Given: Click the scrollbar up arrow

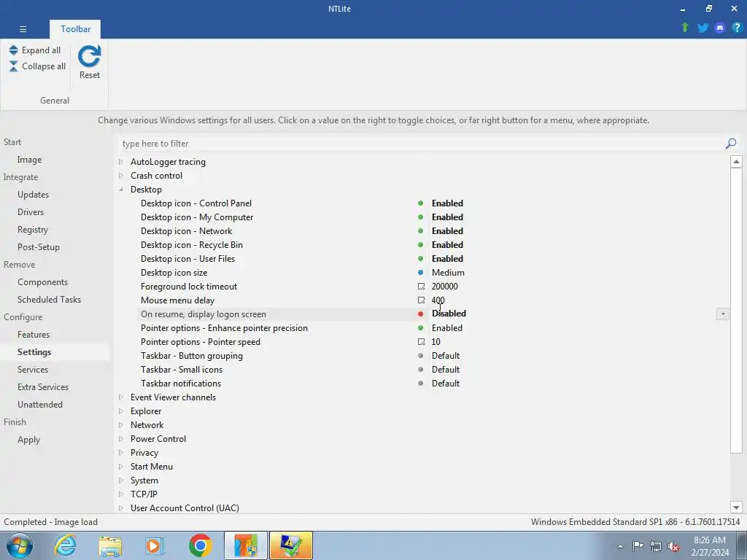Looking at the screenshot, I should click(736, 162).
